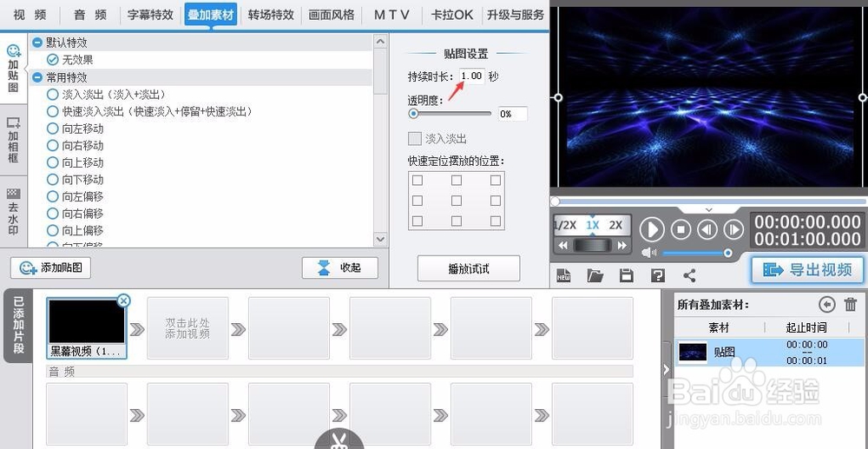Select 去水印 side panel icon
The height and width of the screenshot is (449, 868).
13,212
